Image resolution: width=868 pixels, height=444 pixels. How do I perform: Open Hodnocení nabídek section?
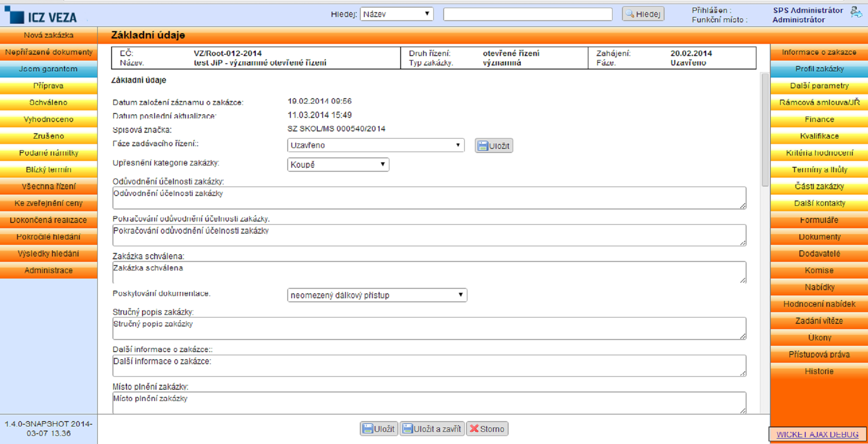819,304
